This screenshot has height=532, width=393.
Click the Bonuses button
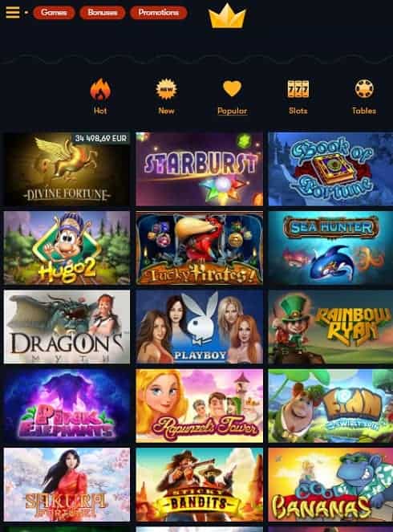tap(103, 13)
